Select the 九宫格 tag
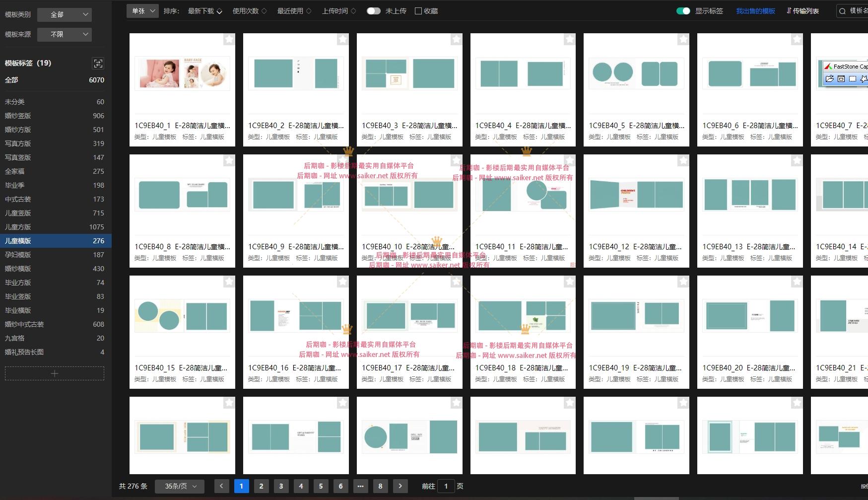This screenshot has height=500, width=868. point(55,338)
